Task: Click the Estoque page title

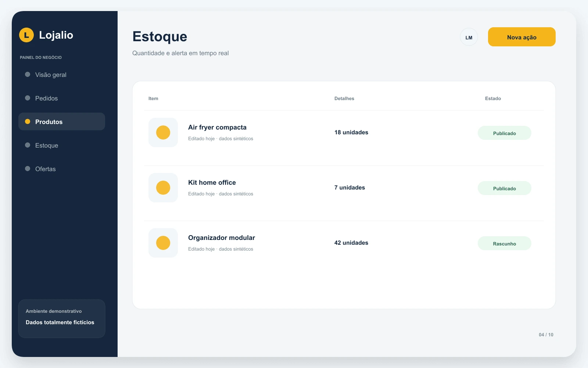Action: pyautogui.click(x=160, y=37)
